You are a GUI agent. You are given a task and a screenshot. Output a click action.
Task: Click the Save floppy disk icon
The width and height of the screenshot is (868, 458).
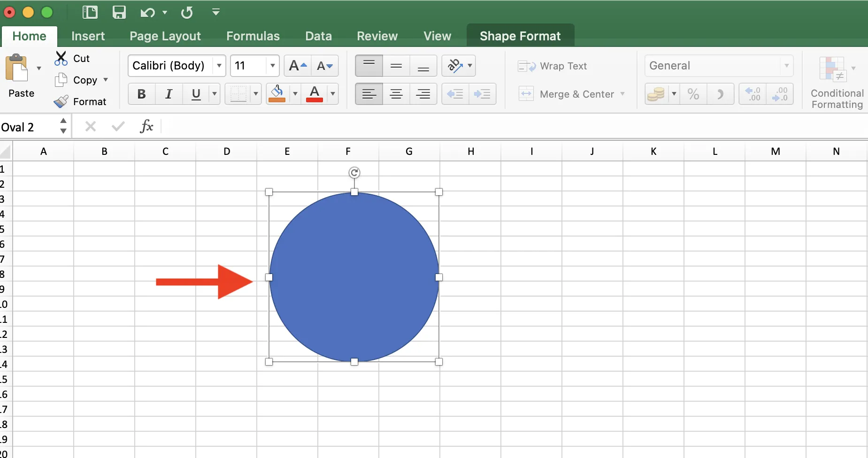(x=119, y=12)
